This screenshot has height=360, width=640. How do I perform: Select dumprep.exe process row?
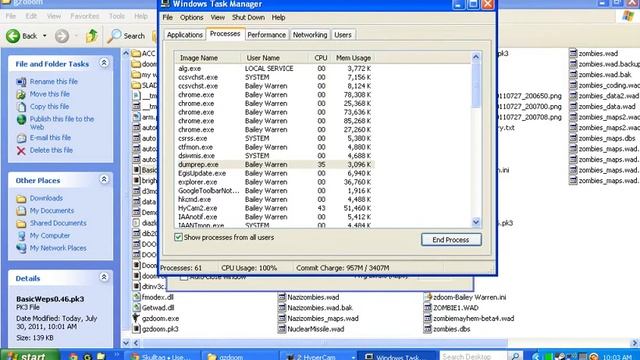point(274,164)
